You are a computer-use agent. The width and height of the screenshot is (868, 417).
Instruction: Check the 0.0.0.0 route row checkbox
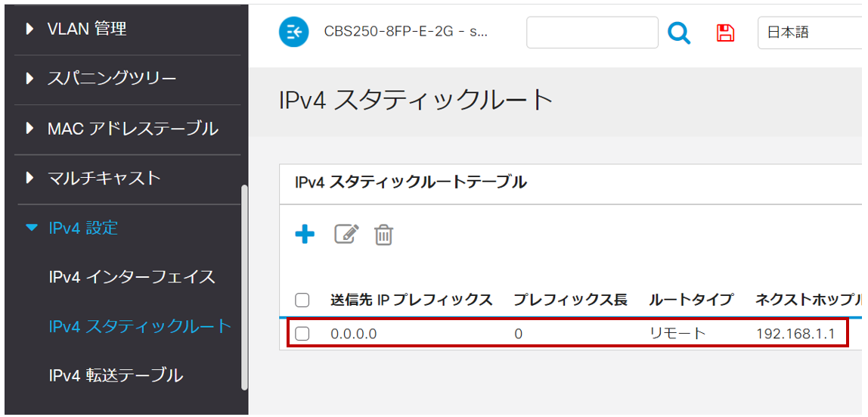click(302, 334)
